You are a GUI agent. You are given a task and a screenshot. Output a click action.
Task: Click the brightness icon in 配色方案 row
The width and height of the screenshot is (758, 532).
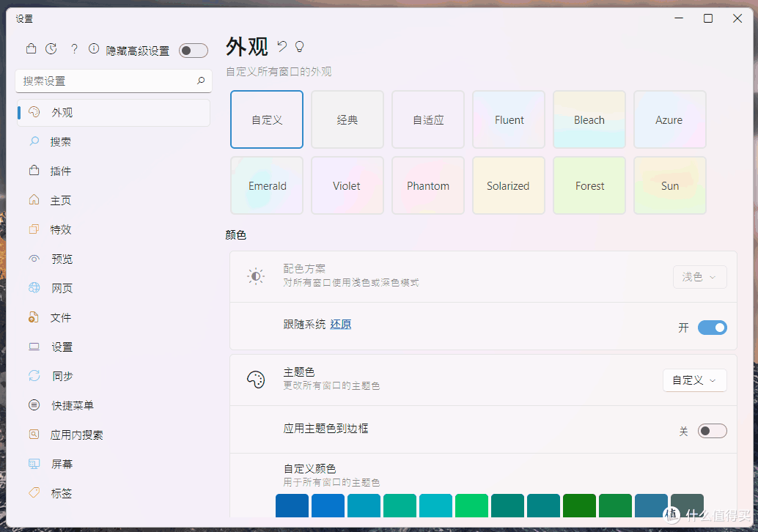click(256, 276)
